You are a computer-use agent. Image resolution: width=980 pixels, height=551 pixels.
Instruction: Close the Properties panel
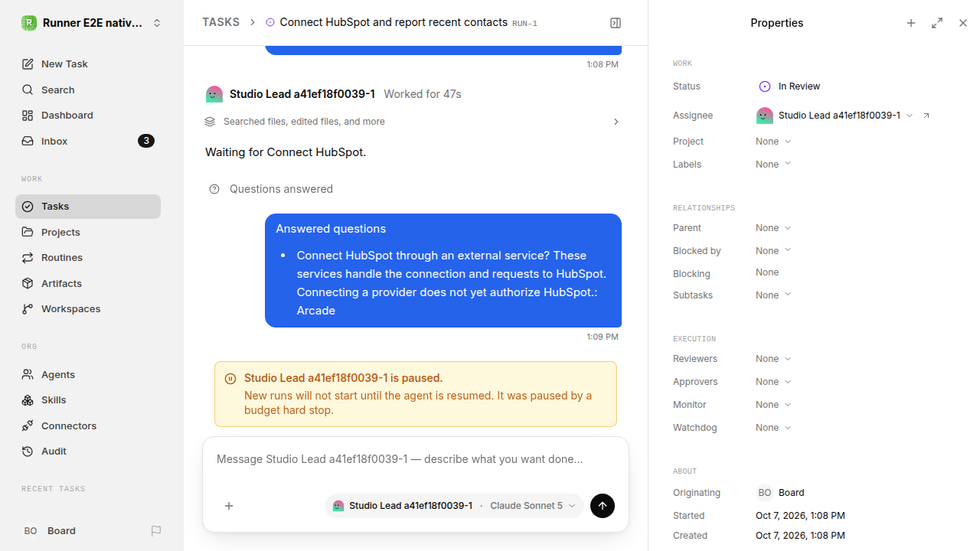[963, 23]
